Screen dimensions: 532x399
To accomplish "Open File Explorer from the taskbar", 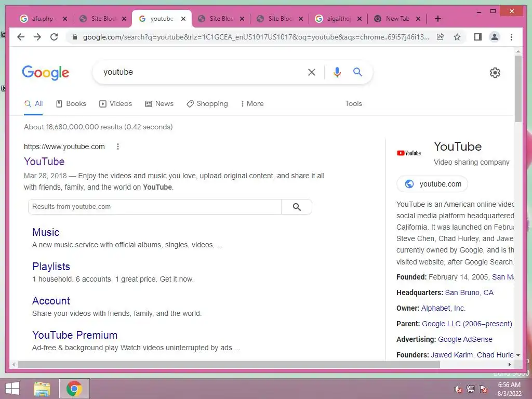I will click(42, 389).
